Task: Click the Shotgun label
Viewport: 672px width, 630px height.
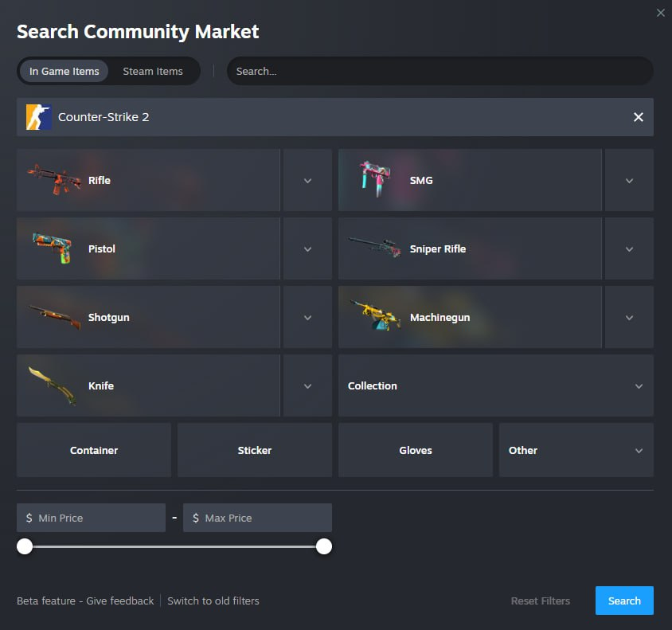Action: click(109, 318)
